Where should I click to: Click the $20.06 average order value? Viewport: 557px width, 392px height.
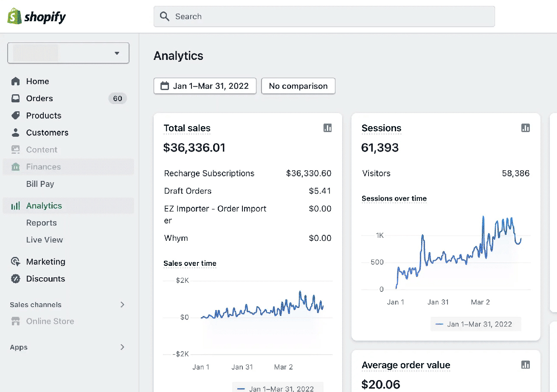(381, 384)
